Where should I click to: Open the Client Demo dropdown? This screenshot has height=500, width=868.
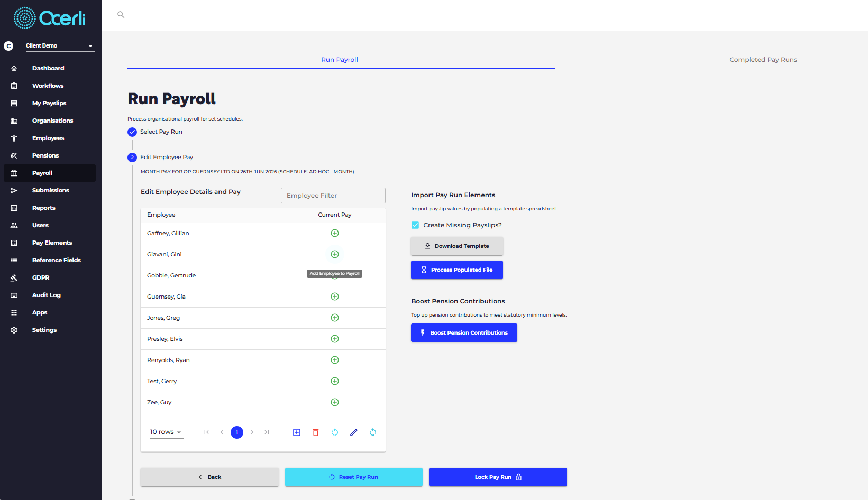click(x=60, y=46)
